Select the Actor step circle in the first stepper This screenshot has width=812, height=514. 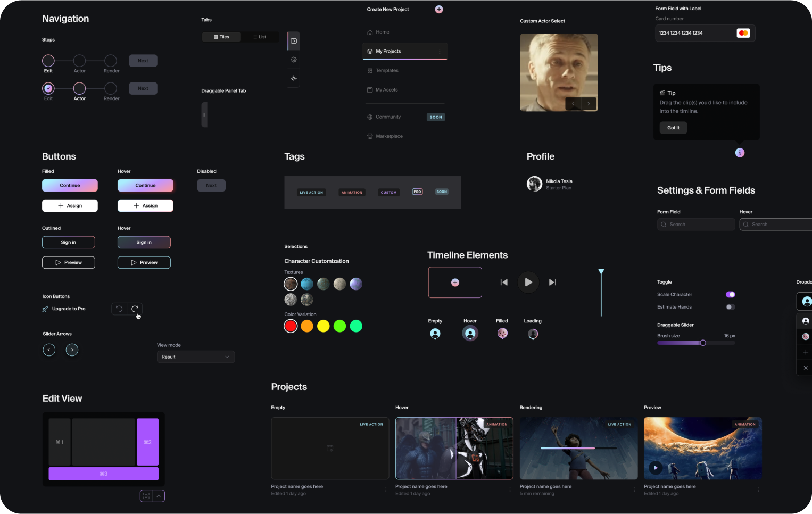(79, 61)
